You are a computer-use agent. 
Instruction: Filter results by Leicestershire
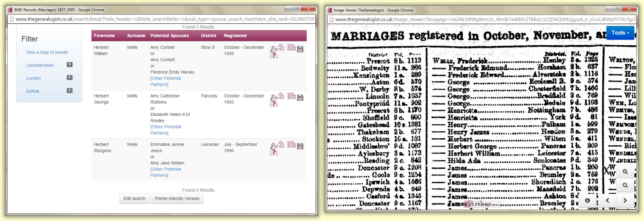(x=40, y=65)
